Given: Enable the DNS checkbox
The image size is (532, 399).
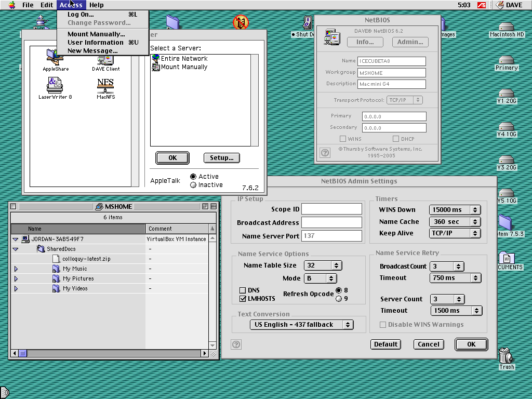Looking at the screenshot, I should click(x=243, y=290).
